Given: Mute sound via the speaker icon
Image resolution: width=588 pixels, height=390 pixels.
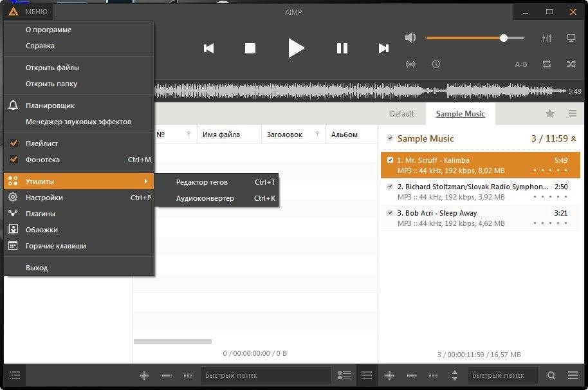Looking at the screenshot, I should pyautogui.click(x=410, y=38).
